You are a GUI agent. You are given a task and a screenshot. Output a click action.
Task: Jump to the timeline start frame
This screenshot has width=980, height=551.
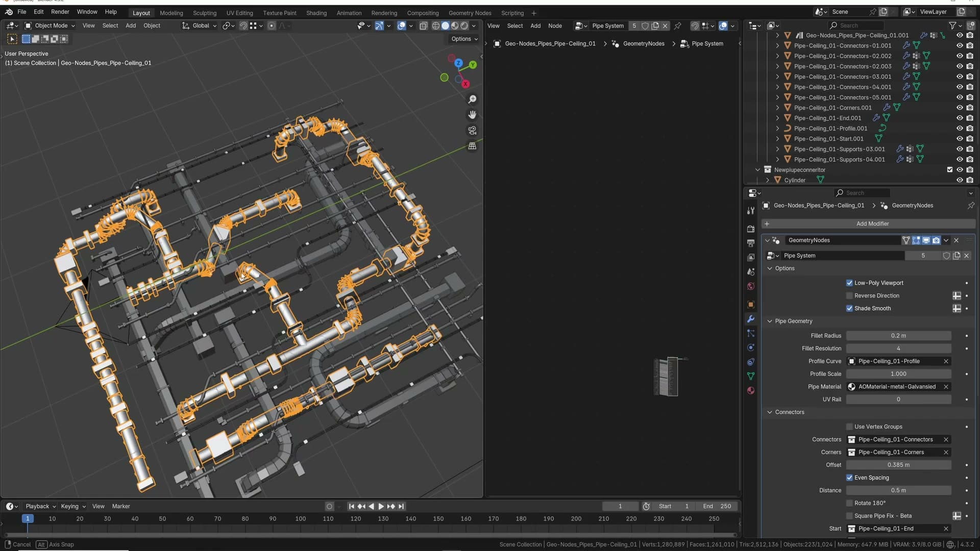click(x=351, y=507)
